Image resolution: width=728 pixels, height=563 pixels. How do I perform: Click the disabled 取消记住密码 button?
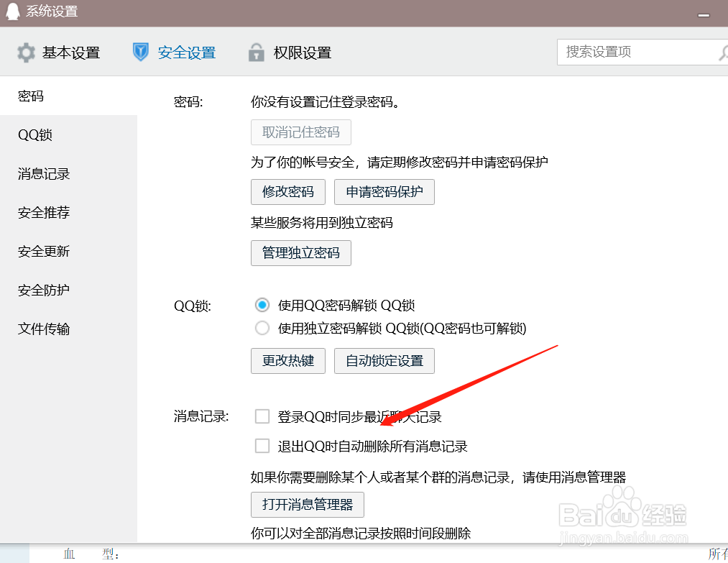(301, 132)
